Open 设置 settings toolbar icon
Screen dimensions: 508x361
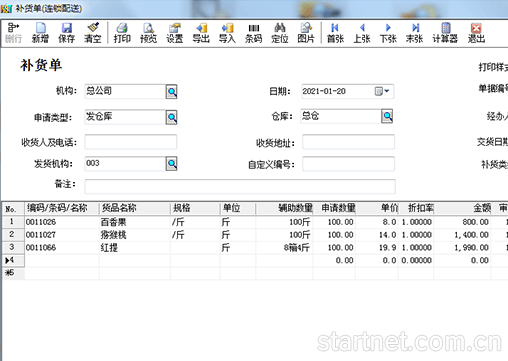click(175, 33)
